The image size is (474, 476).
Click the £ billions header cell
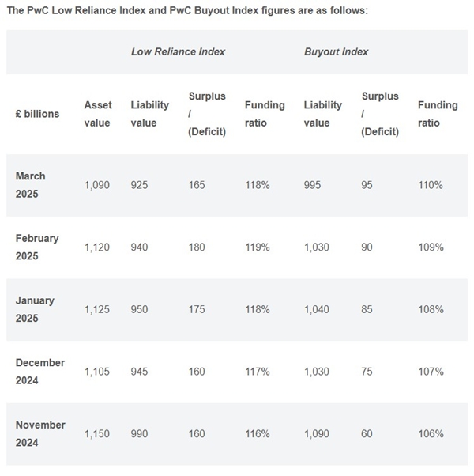point(37,114)
